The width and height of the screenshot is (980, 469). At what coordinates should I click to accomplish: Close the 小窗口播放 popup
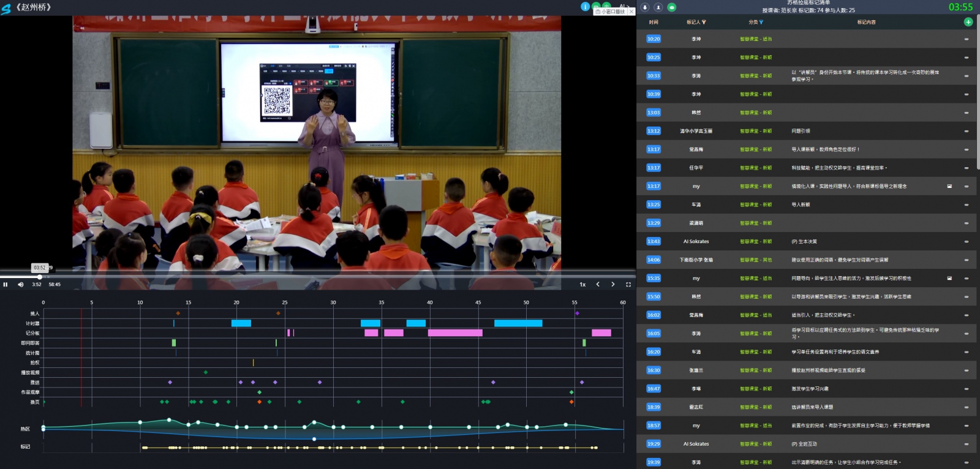[631, 12]
